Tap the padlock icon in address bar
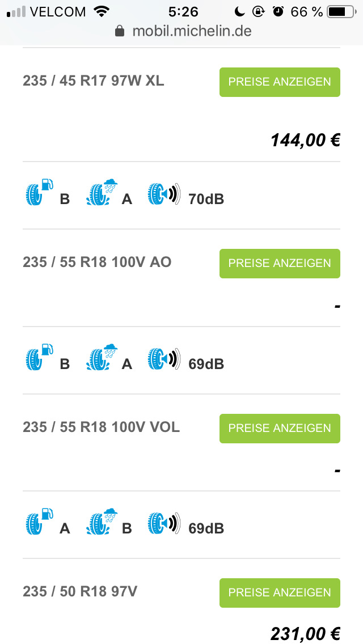 click(x=120, y=31)
